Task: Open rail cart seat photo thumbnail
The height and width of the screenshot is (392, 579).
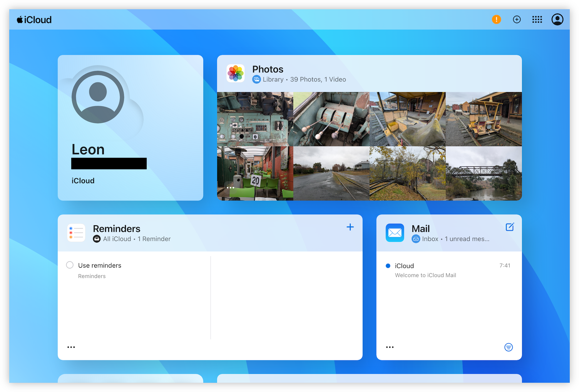Action: coord(408,119)
